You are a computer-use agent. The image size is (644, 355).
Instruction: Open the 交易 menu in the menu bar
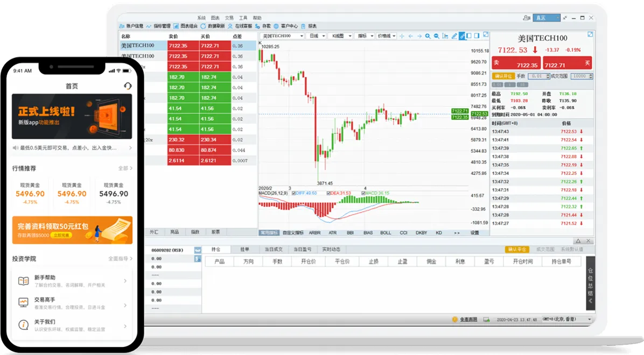pos(229,18)
